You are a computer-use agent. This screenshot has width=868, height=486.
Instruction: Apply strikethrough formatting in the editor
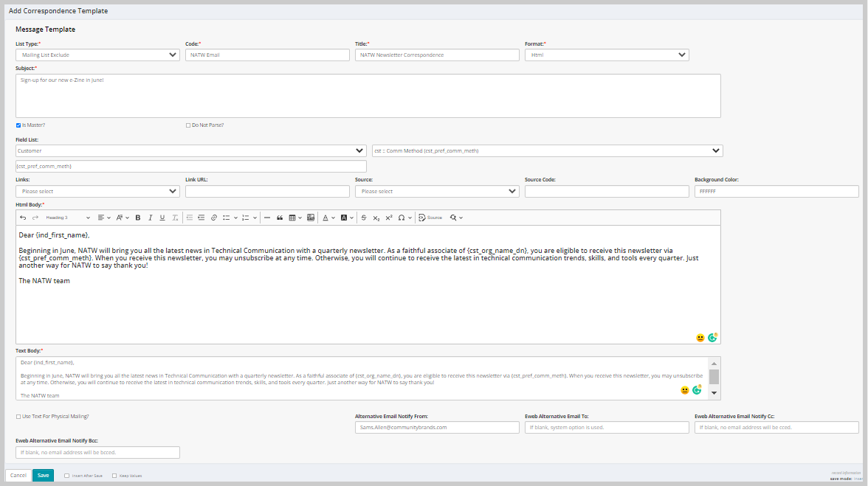click(363, 218)
